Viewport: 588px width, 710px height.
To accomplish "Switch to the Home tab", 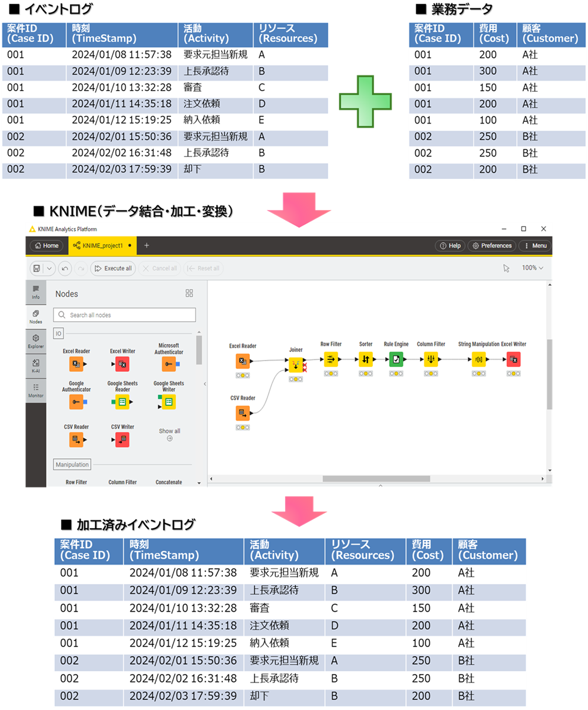I will point(46,246).
